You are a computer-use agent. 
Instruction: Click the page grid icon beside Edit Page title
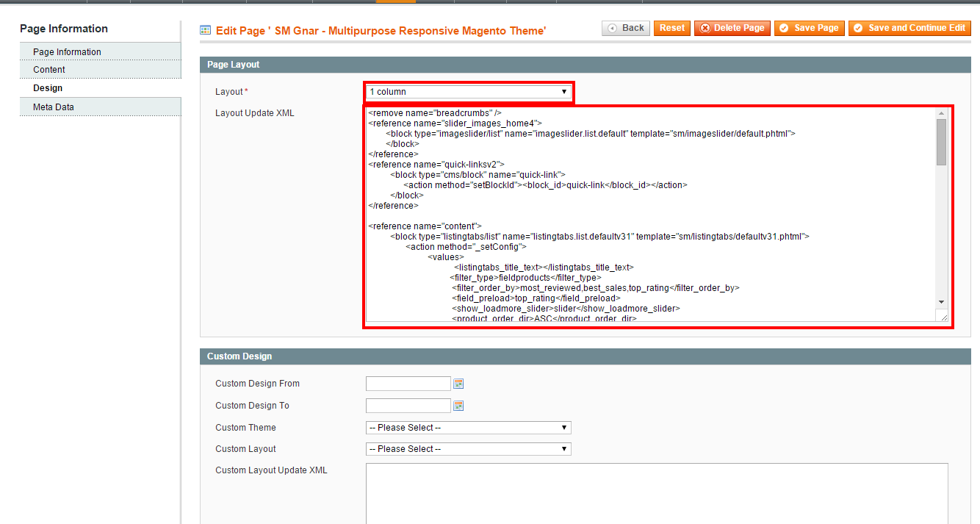206,31
